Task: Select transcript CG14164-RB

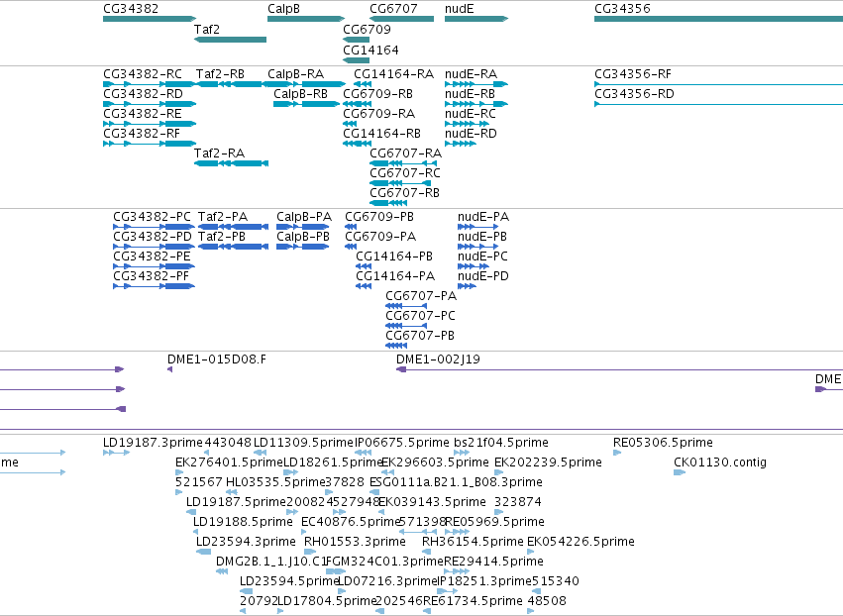Action: [x=381, y=134]
